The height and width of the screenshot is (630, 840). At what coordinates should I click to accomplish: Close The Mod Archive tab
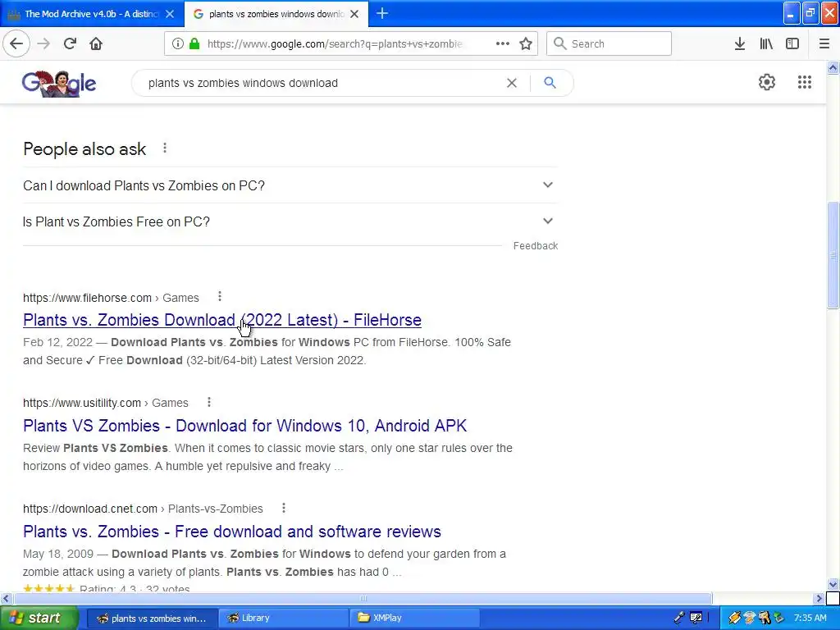170,14
